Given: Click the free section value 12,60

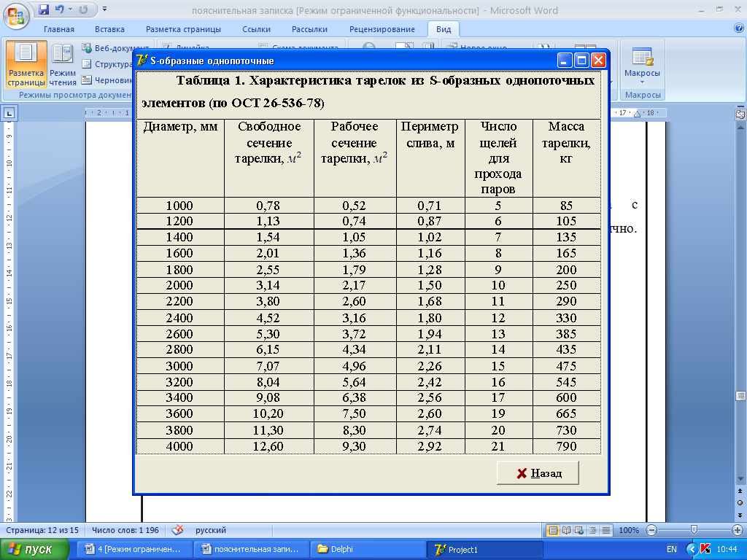Looking at the screenshot, I should pos(268,446).
